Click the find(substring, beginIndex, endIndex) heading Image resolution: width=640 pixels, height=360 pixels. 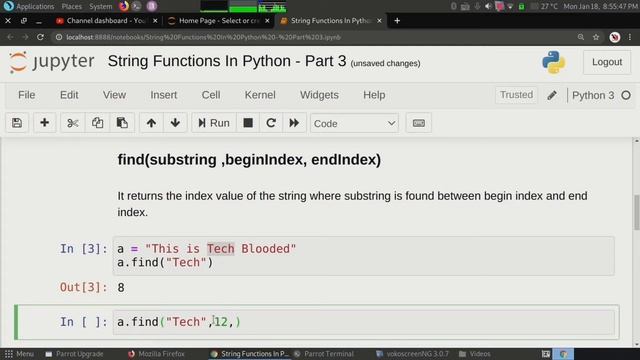[x=249, y=160]
